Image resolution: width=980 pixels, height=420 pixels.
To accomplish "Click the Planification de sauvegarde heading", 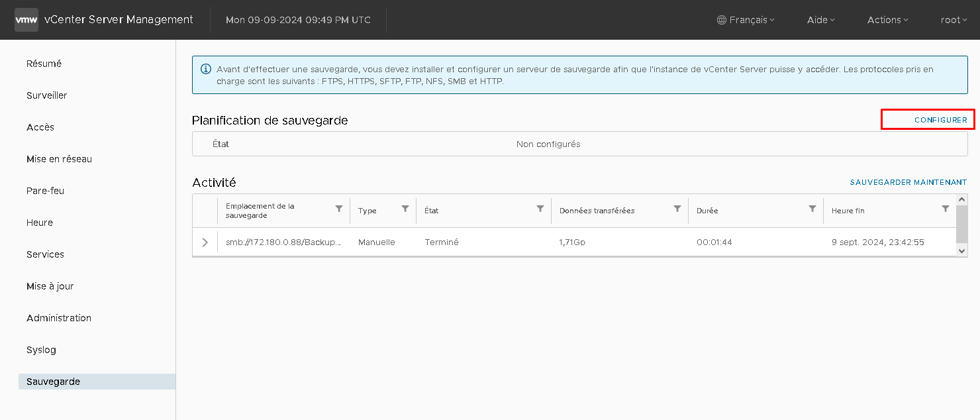I will [270, 120].
